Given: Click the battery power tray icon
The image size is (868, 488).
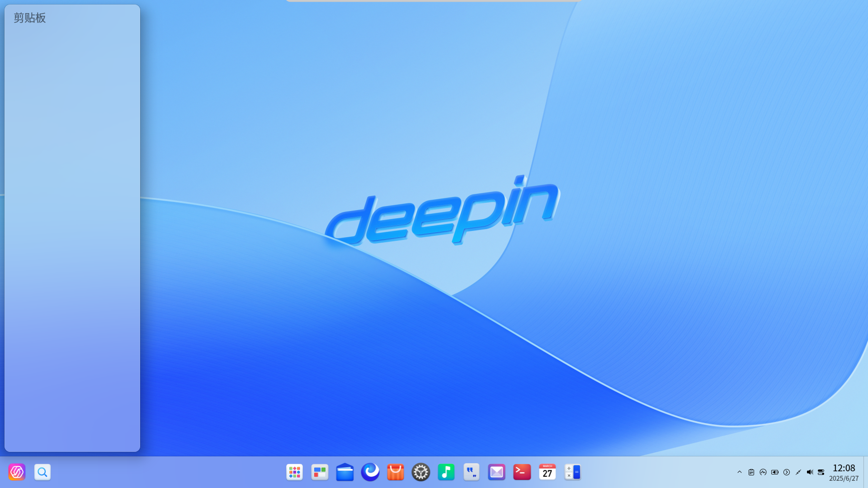Looking at the screenshot, I should click(x=775, y=472).
